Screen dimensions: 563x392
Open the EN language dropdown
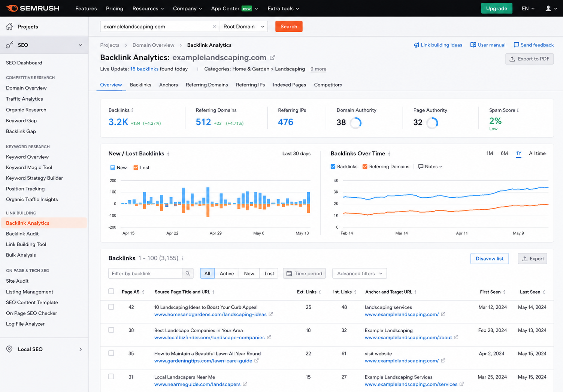click(528, 8)
